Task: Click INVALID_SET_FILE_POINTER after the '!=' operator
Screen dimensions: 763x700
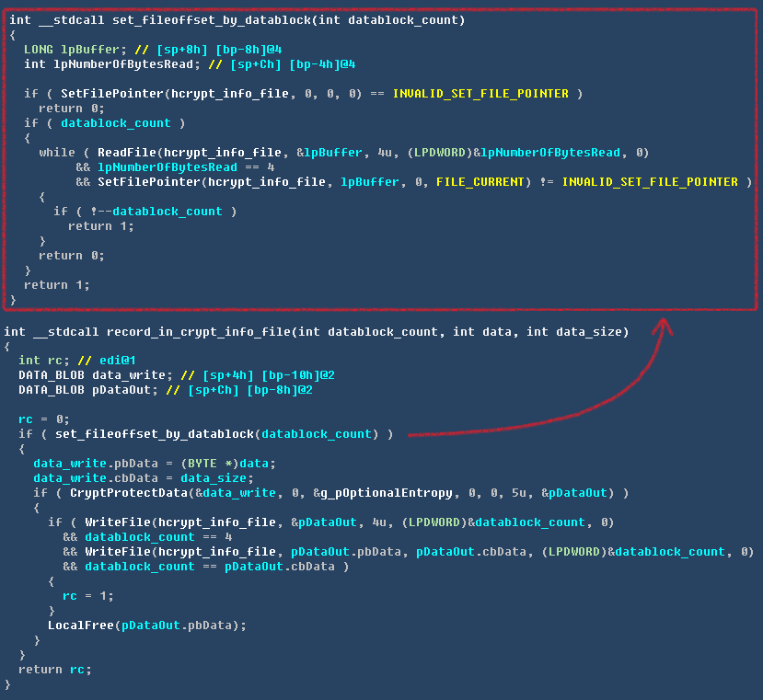Action: point(650,181)
